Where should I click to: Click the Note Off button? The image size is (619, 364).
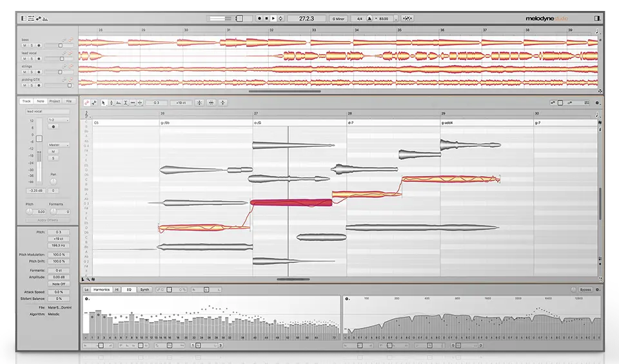(59, 284)
